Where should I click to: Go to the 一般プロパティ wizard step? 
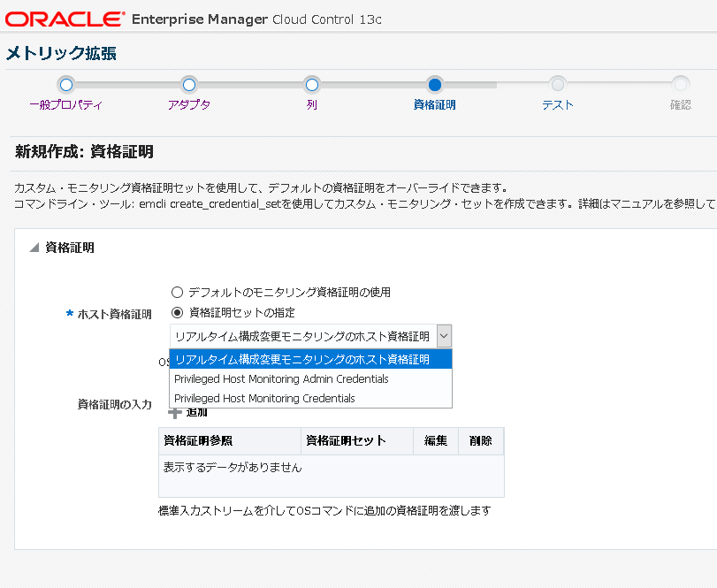click(65, 104)
